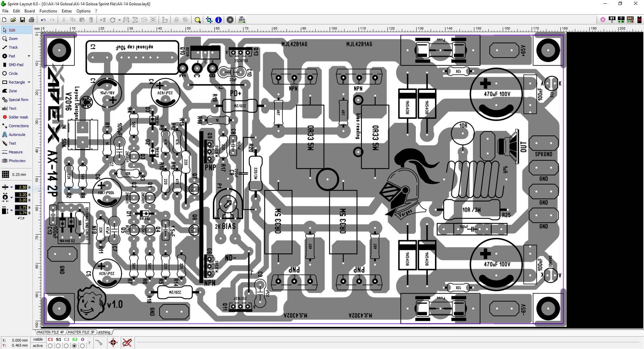This screenshot has width=644, height=349.
Task: Open the Functions menu
Action: click(48, 11)
